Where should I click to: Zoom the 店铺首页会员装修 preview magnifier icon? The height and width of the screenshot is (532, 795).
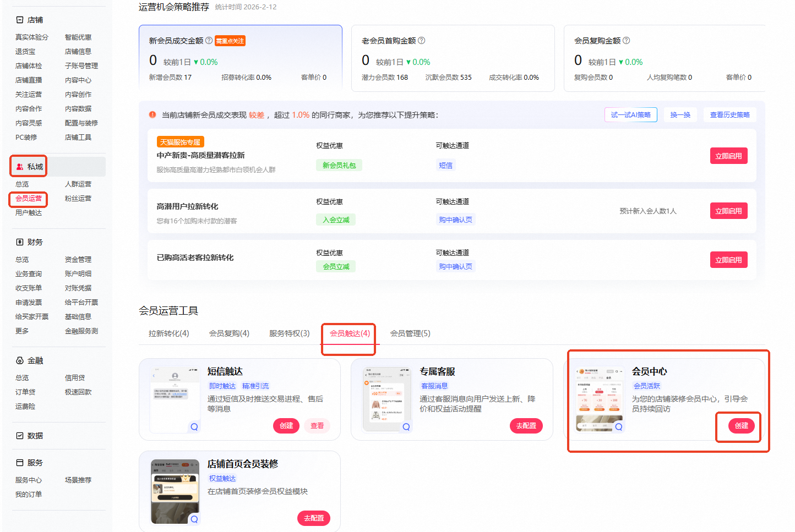pyautogui.click(x=194, y=519)
